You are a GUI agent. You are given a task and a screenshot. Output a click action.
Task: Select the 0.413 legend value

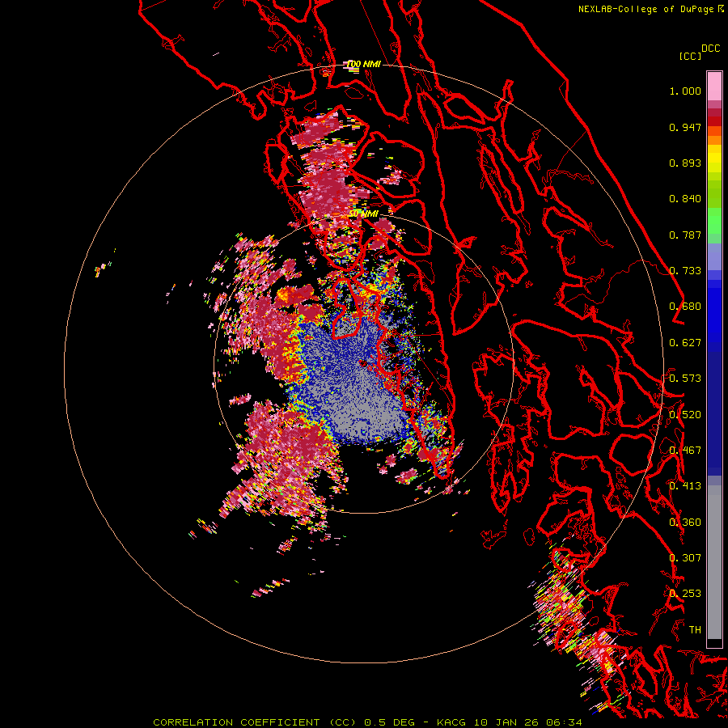click(685, 486)
